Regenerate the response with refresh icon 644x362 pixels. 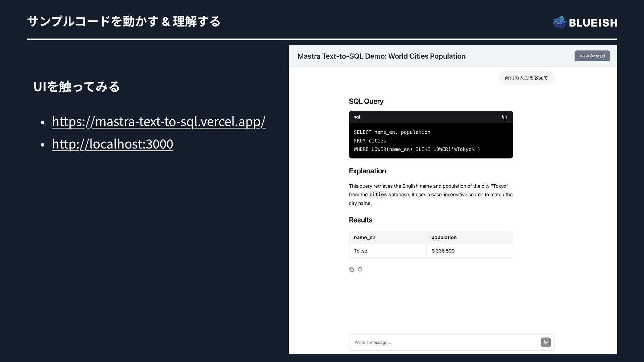coord(360,269)
